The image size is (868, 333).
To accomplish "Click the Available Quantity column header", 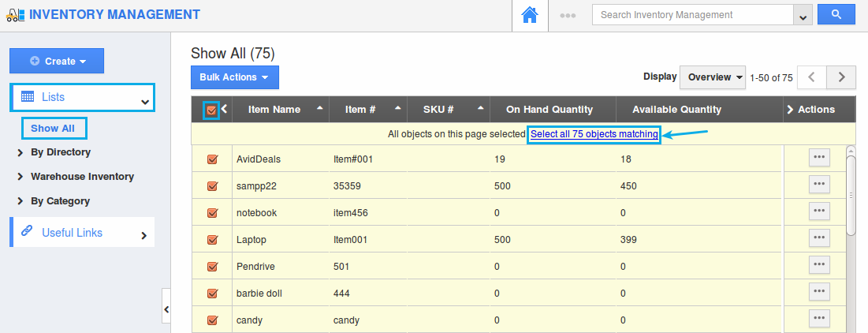I will [x=677, y=110].
